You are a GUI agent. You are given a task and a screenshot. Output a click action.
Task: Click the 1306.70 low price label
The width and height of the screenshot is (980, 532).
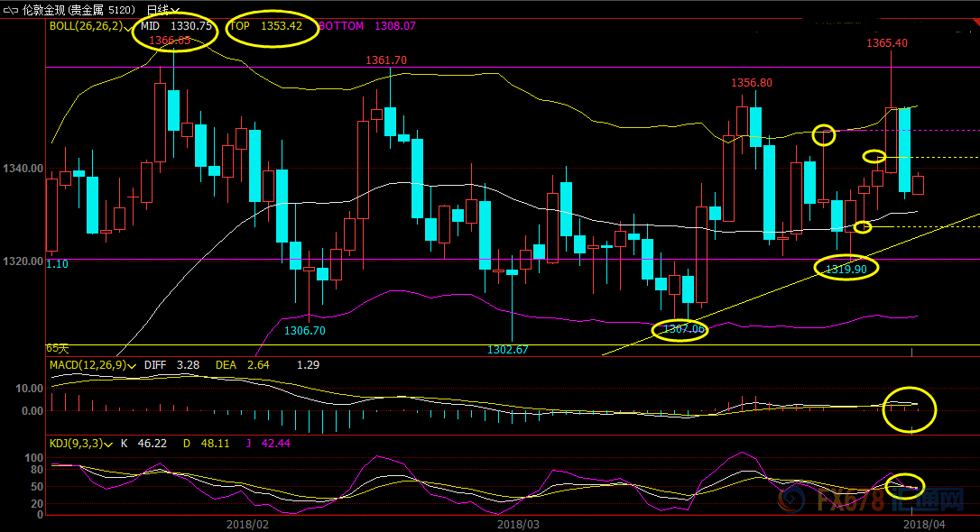pos(305,331)
